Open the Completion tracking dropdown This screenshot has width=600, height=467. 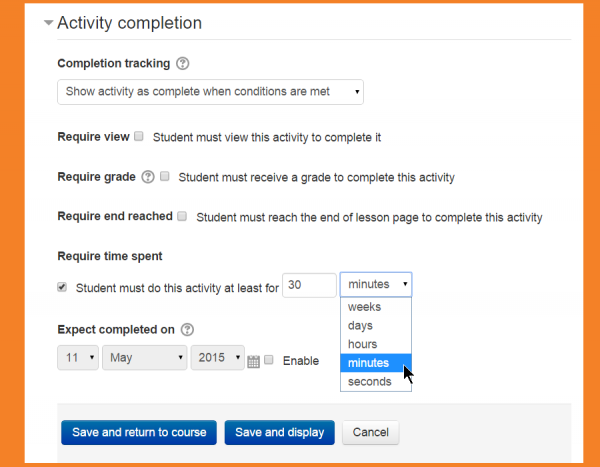pos(210,92)
